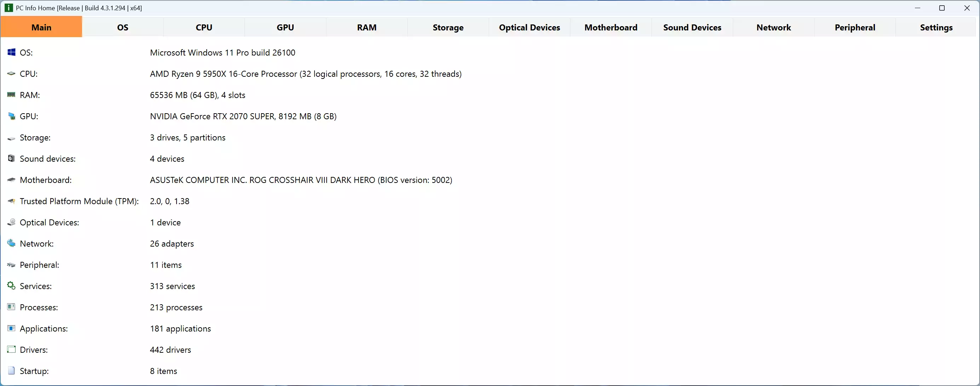
Task: Click the Sound devices speaker icon
Action: [11, 158]
